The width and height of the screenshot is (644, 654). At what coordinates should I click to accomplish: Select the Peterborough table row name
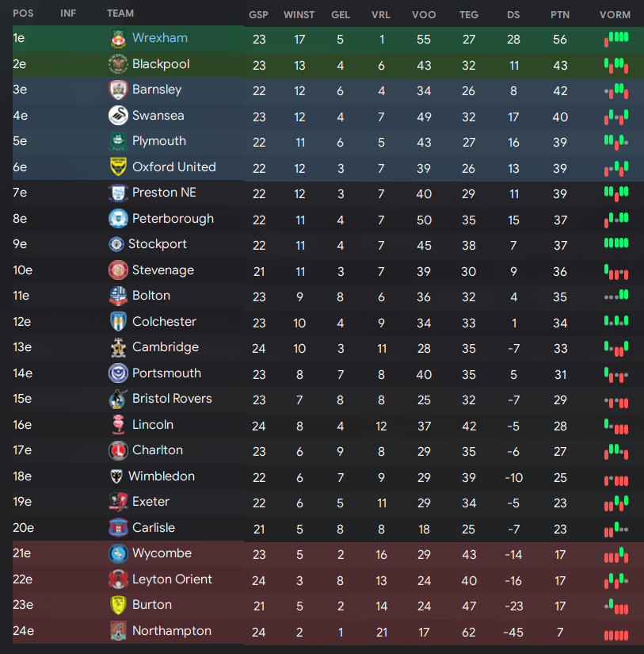click(173, 219)
